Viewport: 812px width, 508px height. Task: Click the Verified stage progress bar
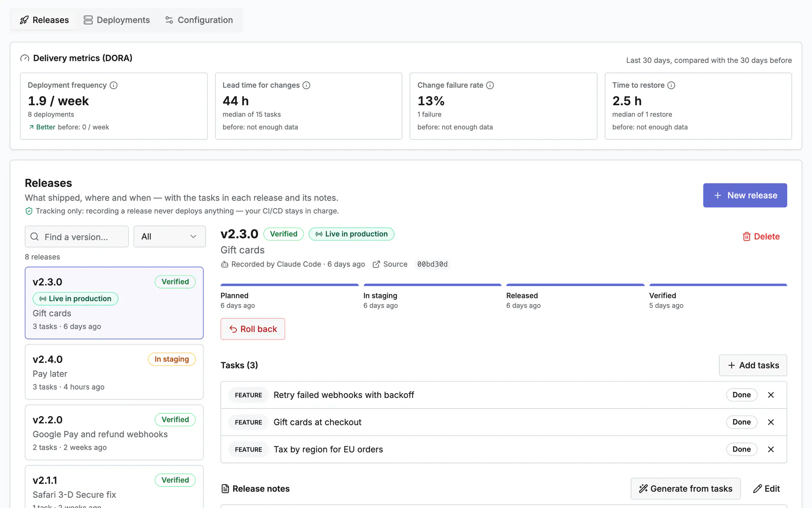718,285
